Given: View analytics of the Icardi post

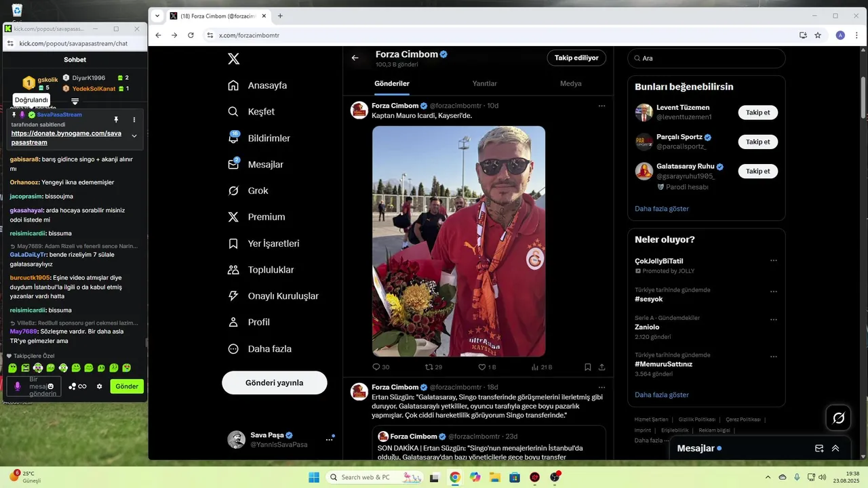Looking at the screenshot, I should 542,367.
